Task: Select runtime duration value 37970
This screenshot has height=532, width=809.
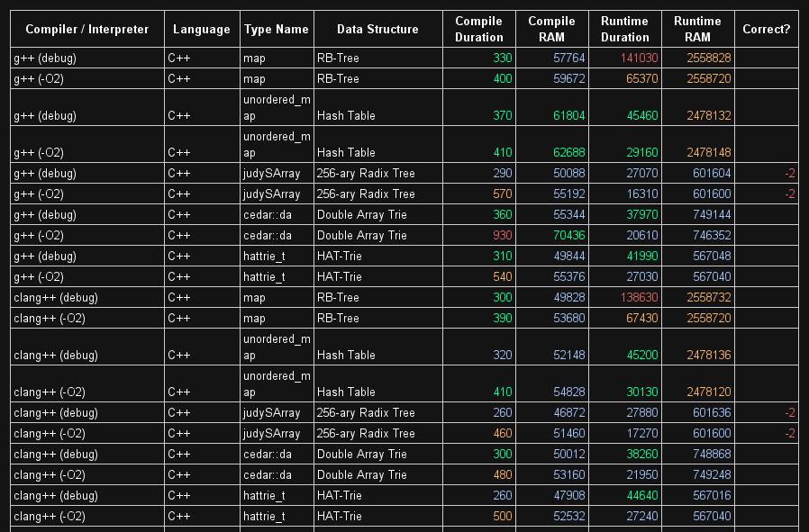Action: point(641,214)
